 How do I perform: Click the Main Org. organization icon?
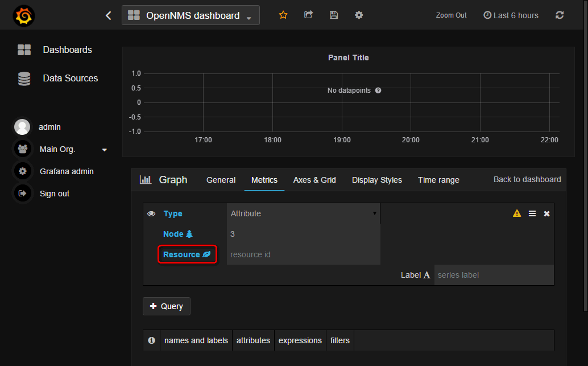click(23, 149)
